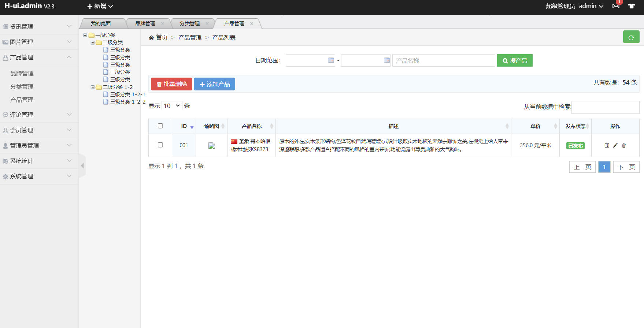This screenshot has width=644, height=328.
Task: Expand 管理员管理 sidebar menu
Action: 39,145
